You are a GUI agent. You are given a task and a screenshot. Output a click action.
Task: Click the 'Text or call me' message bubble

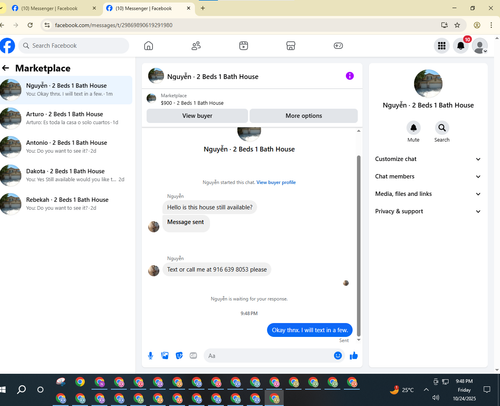click(217, 269)
